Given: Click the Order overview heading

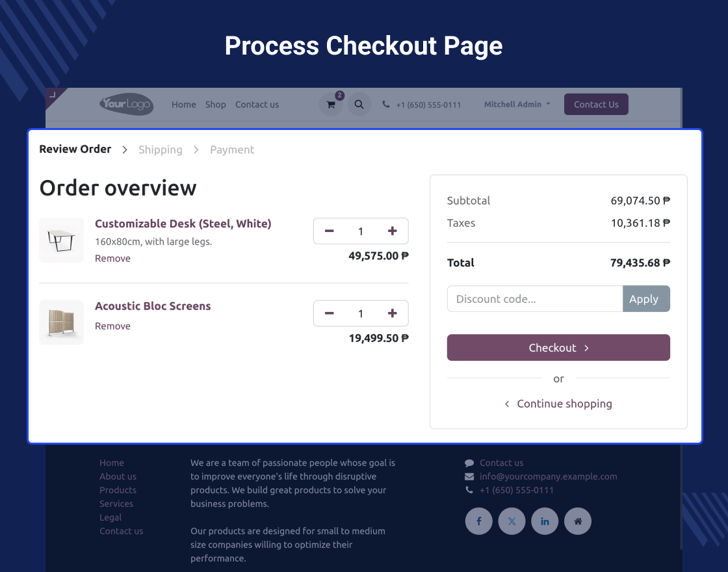Looking at the screenshot, I should pos(118,188).
